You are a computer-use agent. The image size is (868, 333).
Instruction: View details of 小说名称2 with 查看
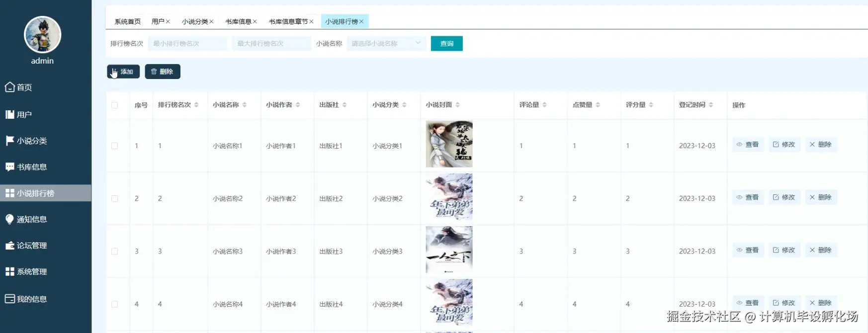(x=748, y=197)
